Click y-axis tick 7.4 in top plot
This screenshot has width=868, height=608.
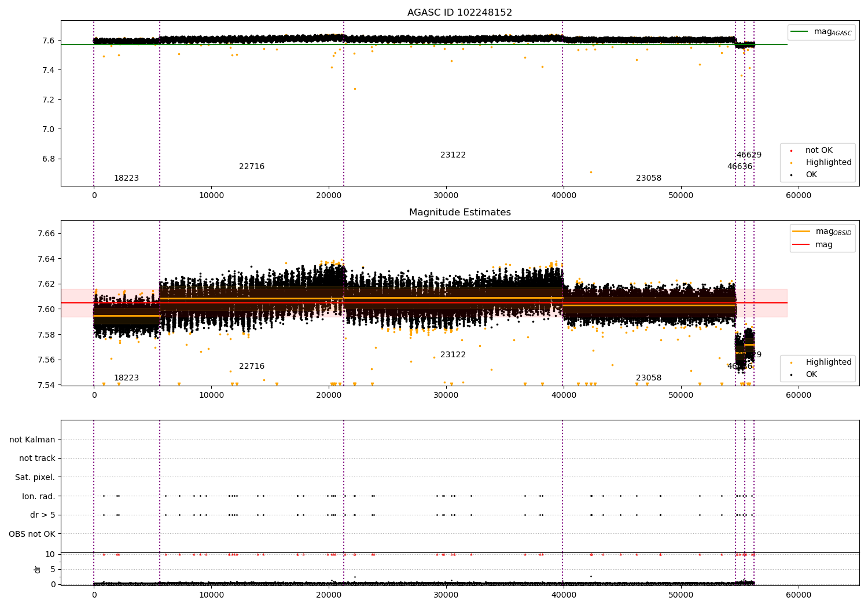coord(48,70)
